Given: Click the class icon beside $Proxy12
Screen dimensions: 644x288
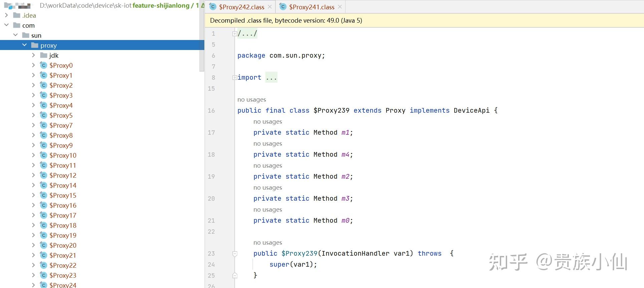Looking at the screenshot, I should [43, 175].
